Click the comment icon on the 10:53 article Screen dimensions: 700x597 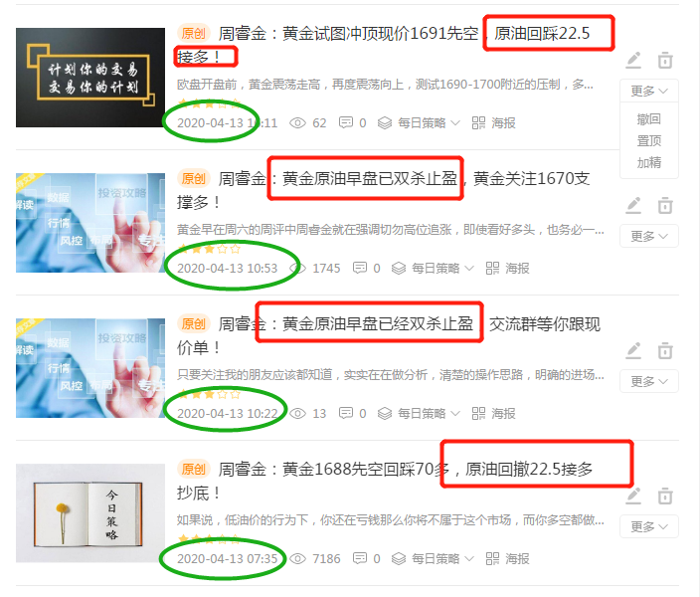coord(359,268)
